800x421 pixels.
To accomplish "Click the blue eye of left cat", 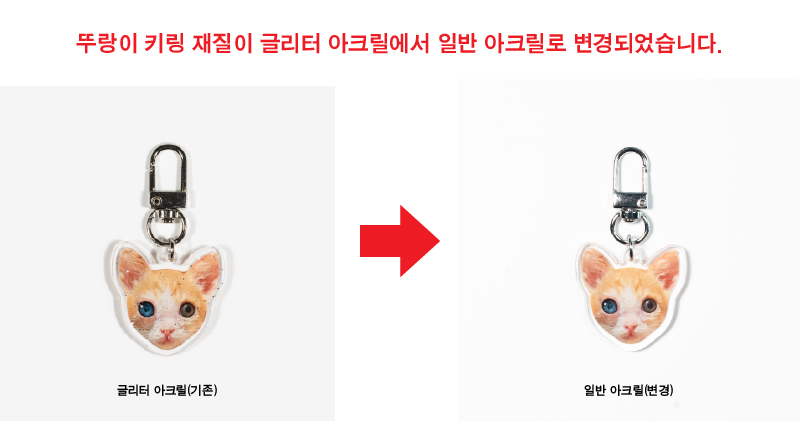I will point(146,309).
